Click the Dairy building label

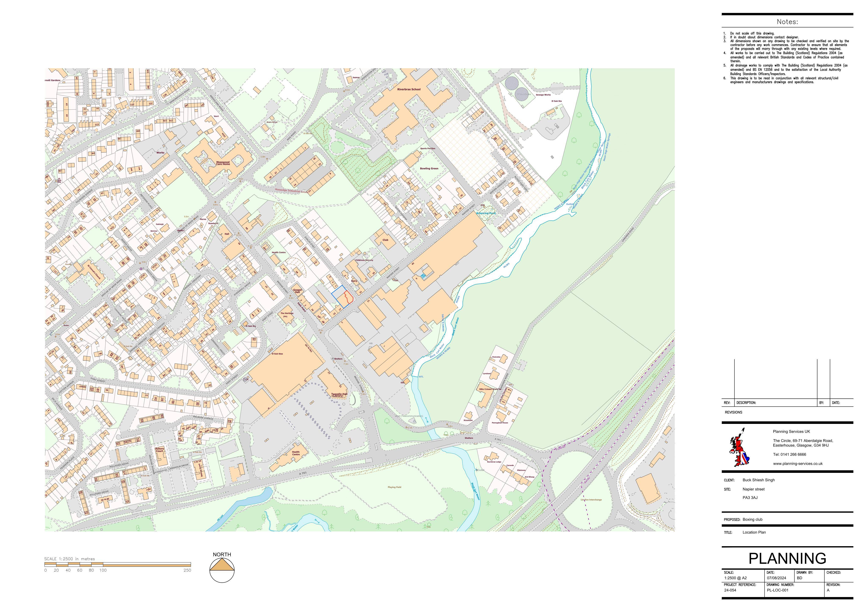pyautogui.click(x=354, y=281)
